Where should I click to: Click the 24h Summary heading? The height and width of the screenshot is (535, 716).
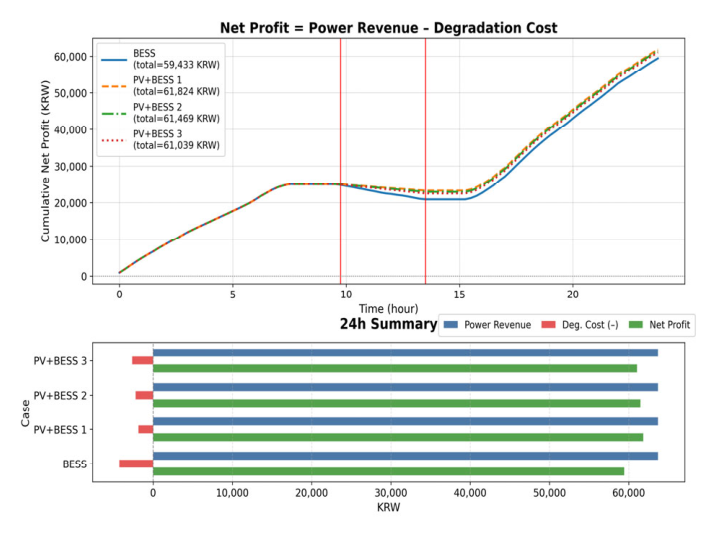(389, 324)
